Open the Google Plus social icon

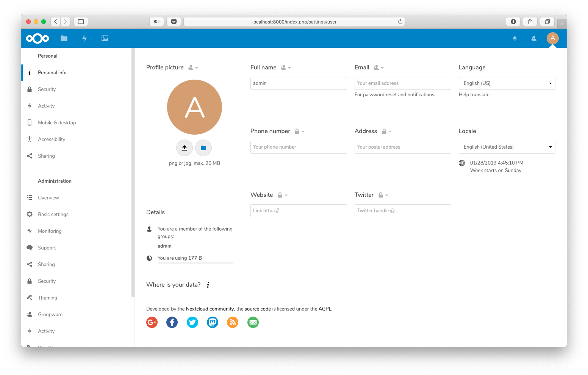pyautogui.click(x=152, y=322)
